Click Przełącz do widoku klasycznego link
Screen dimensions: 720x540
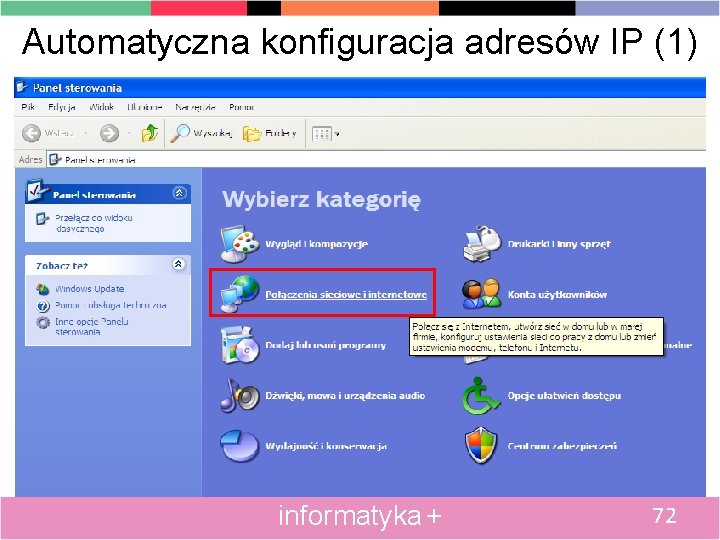(x=93, y=223)
